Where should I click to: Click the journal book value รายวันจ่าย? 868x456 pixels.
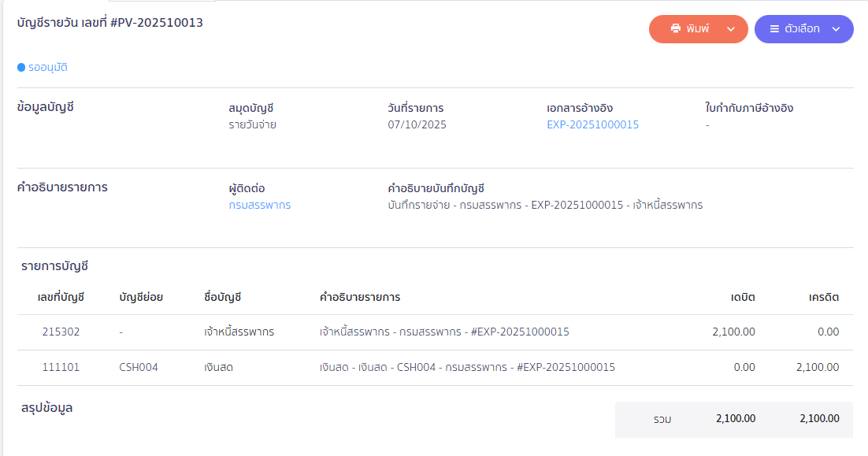coord(250,124)
